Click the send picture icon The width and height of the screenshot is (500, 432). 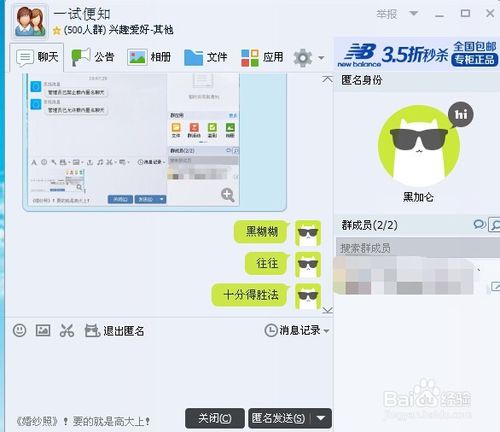point(43,331)
